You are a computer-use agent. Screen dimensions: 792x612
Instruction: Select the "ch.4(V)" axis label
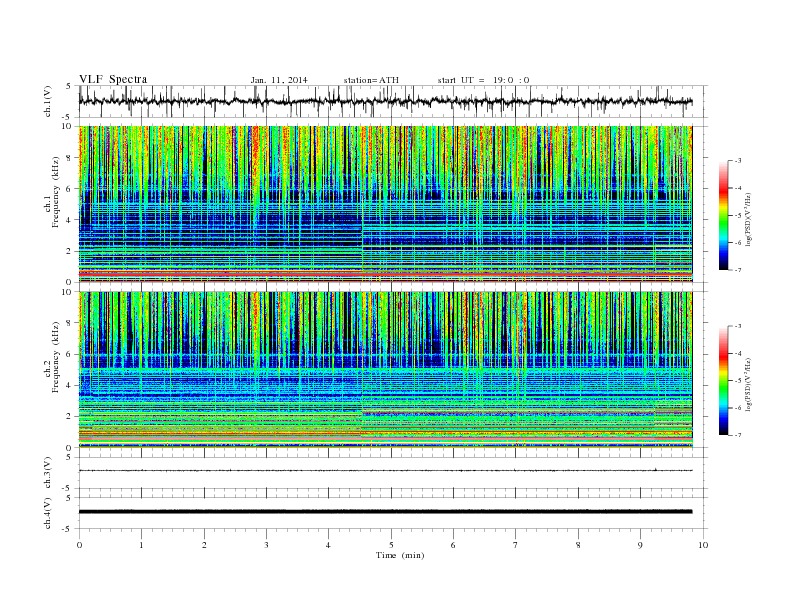[x=47, y=513]
